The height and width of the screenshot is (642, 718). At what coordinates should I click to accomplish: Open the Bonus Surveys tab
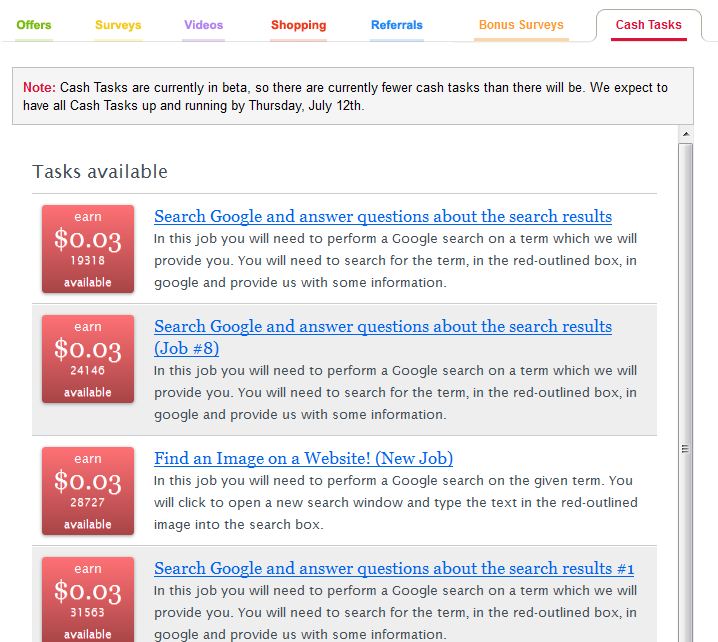point(521,25)
